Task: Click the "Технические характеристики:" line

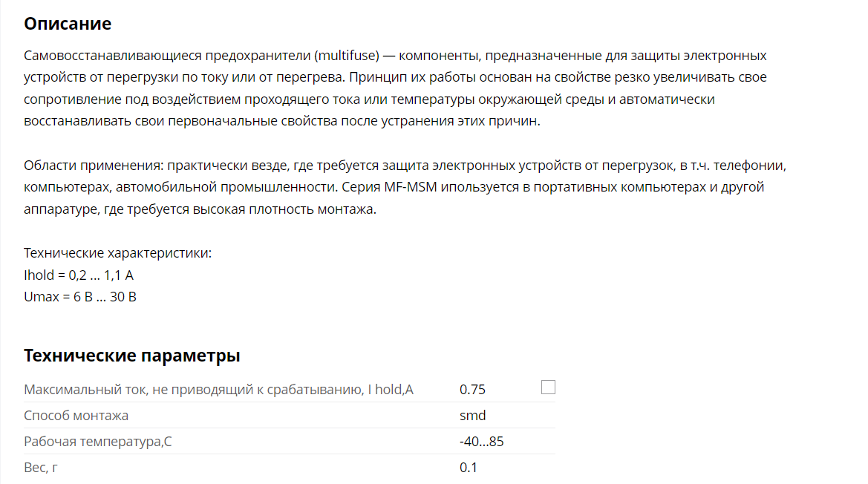Action: pyautogui.click(x=117, y=253)
